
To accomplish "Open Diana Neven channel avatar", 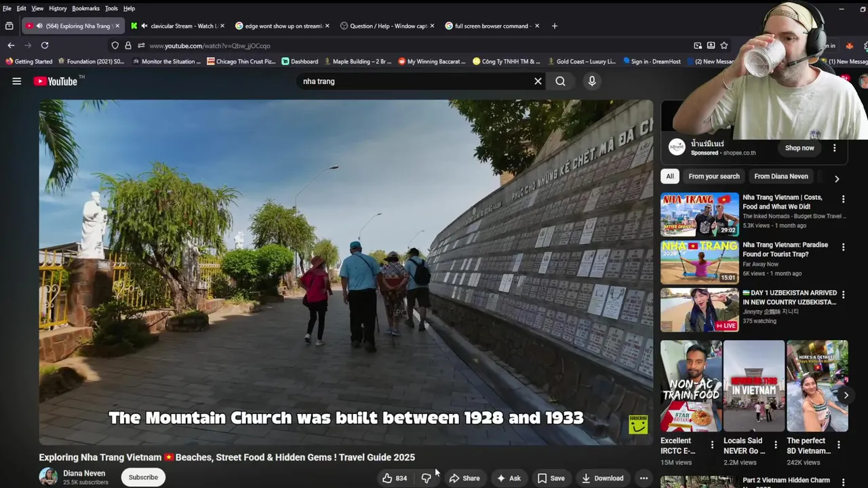I will pos(48,476).
